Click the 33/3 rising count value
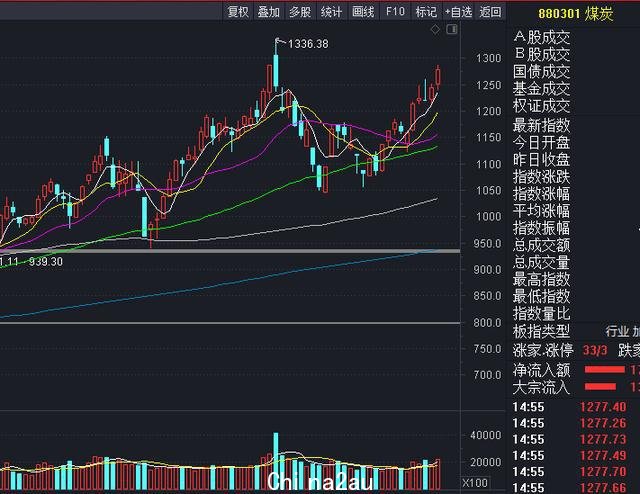 point(595,350)
